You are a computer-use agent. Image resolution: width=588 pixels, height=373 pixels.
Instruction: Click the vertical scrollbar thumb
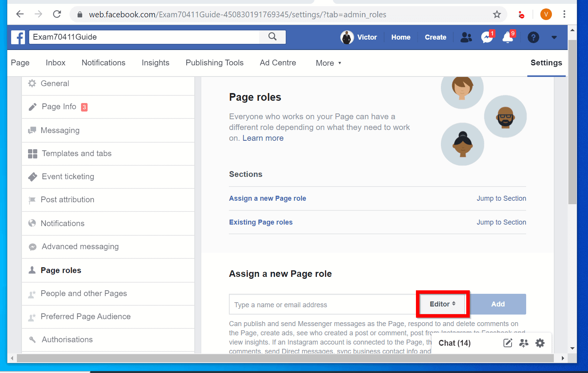point(572,122)
